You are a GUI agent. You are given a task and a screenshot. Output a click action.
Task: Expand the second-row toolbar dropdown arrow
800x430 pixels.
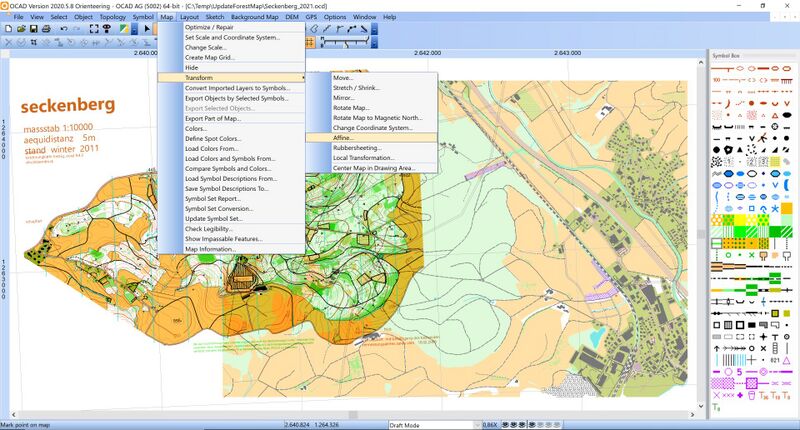pyautogui.click(x=374, y=42)
